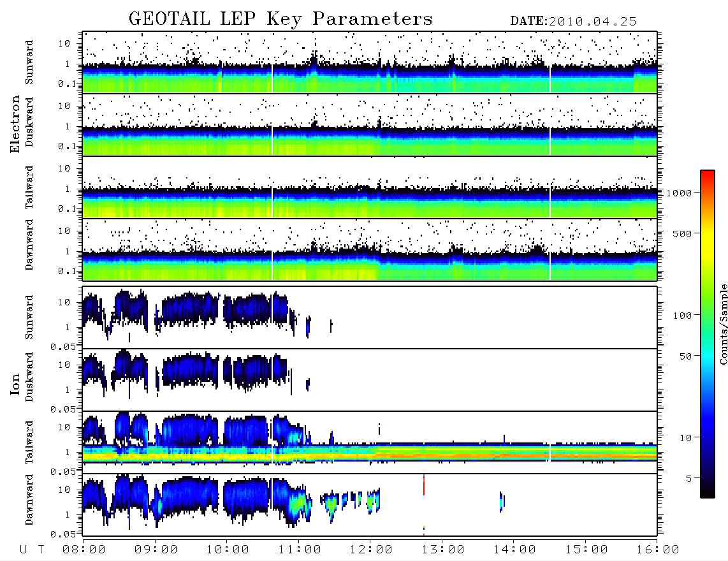
Task: Click the 10:00 time axis label
Action: (228, 550)
